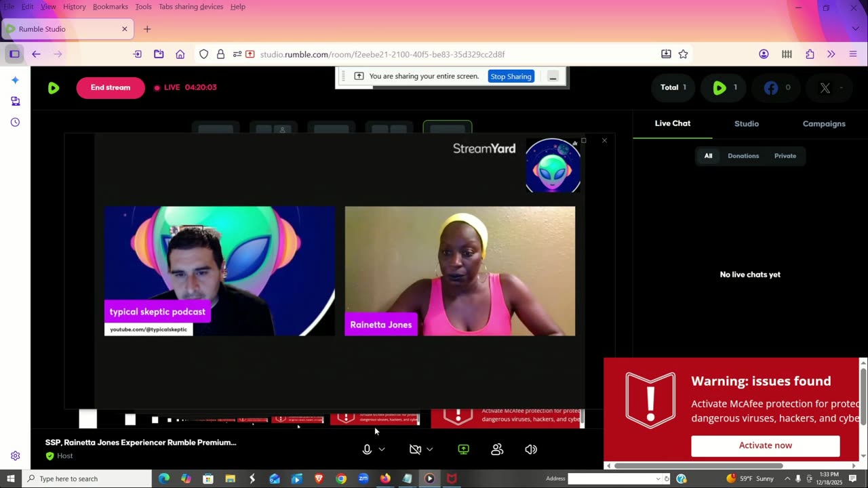Click the speaker audio output icon
This screenshot has width=868, height=488.
pos(531,449)
